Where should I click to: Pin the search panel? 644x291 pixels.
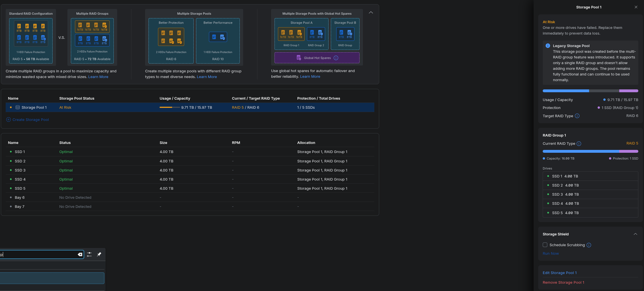(x=99, y=254)
